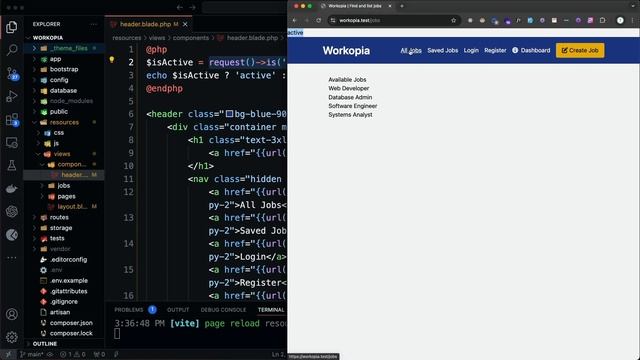Click the VS Code command center search
Image resolution: width=640 pixels, height=360 pixels.
(x=245, y=7)
